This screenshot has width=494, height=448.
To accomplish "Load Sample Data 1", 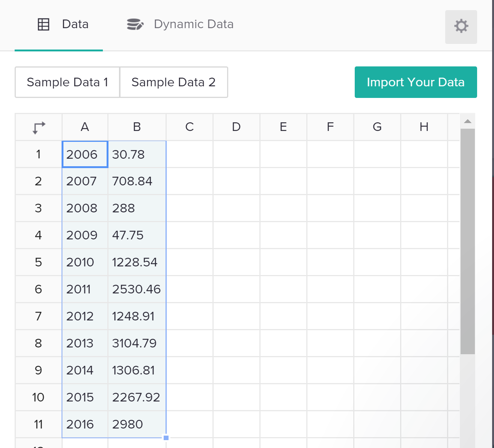I will (x=68, y=82).
